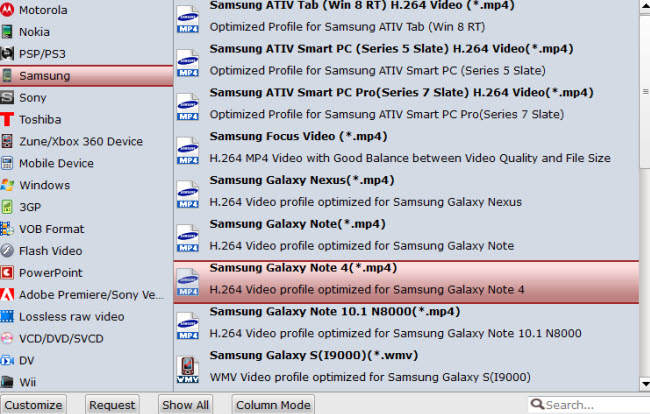Image resolution: width=650 pixels, height=414 pixels.
Task: Open the Customize button
Action: tap(33, 404)
